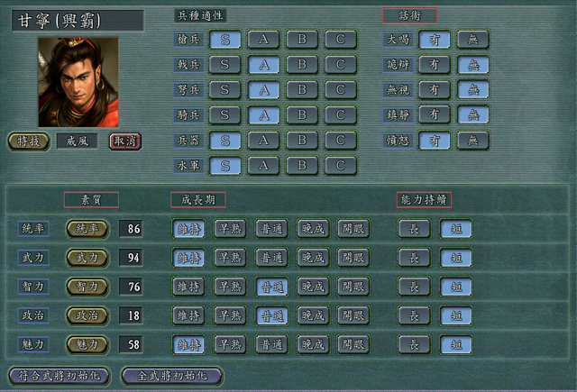
Task: Change 兵器 aptitude to C
Action: 341,140
